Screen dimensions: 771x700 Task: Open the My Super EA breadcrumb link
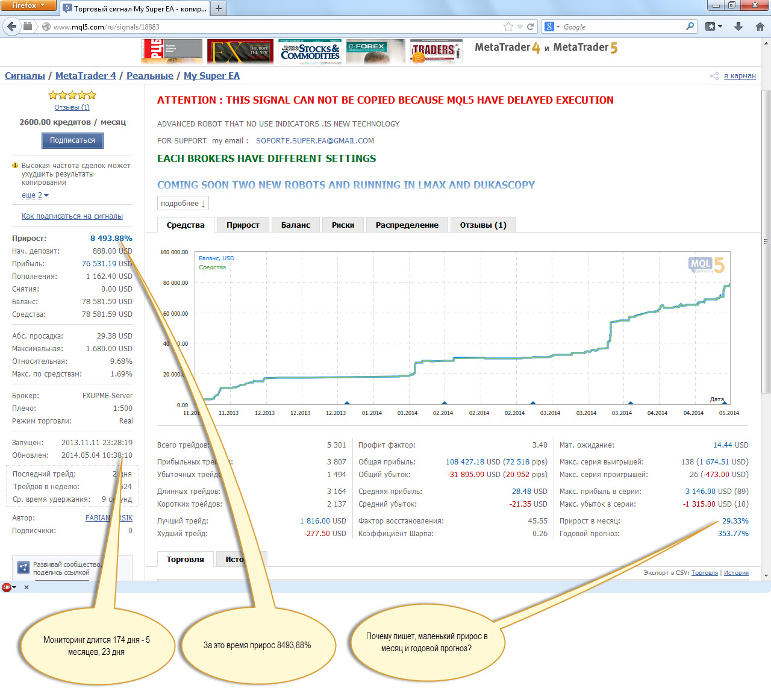coord(211,76)
